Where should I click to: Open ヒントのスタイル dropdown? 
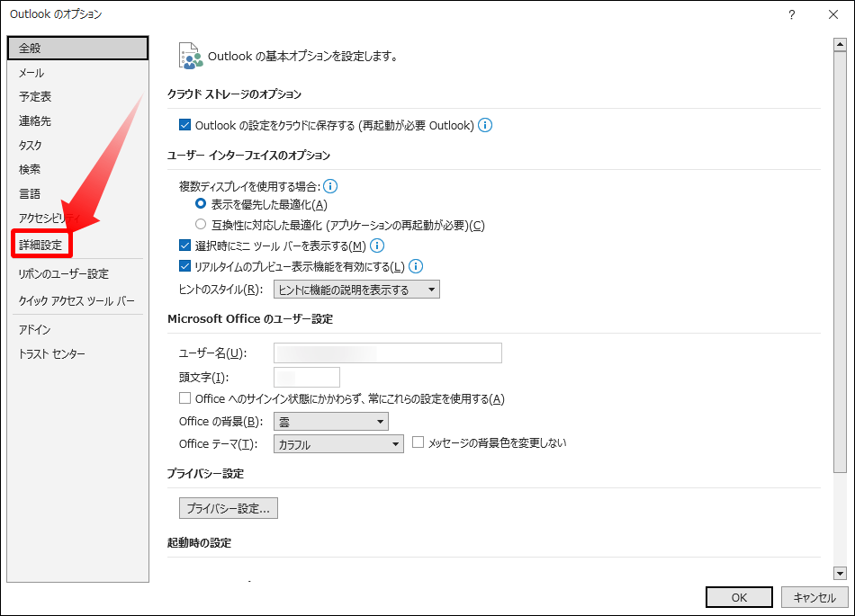356,290
